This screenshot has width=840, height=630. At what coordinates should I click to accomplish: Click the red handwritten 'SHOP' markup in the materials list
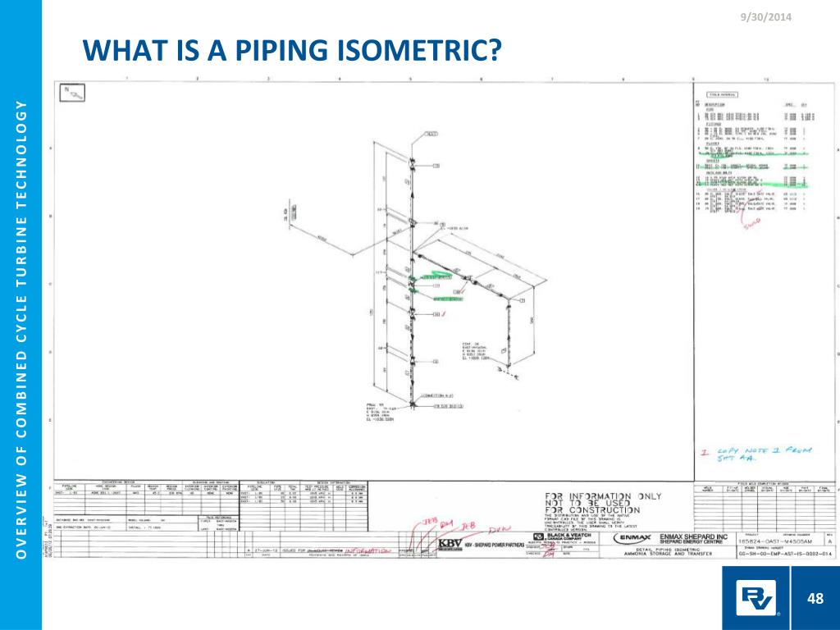tap(751, 223)
